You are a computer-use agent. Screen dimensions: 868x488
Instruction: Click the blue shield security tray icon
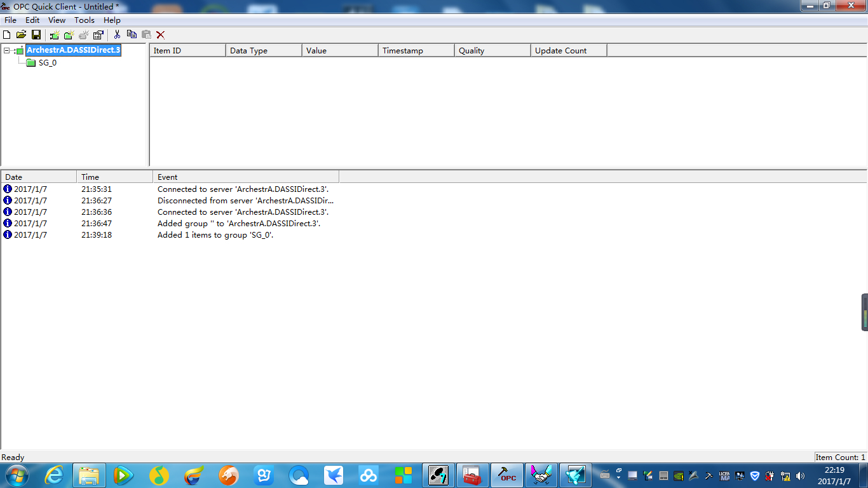point(755,475)
